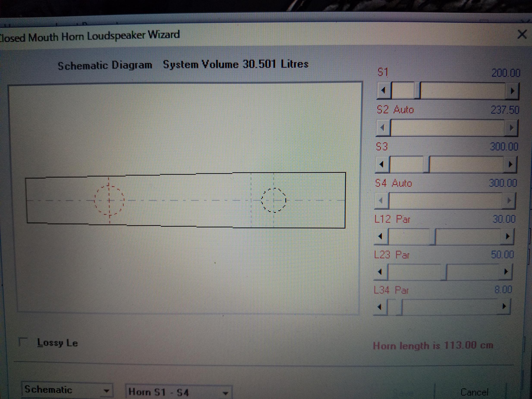
Task: Click the L34 Par slider thumb
Action: tap(399, 307)
